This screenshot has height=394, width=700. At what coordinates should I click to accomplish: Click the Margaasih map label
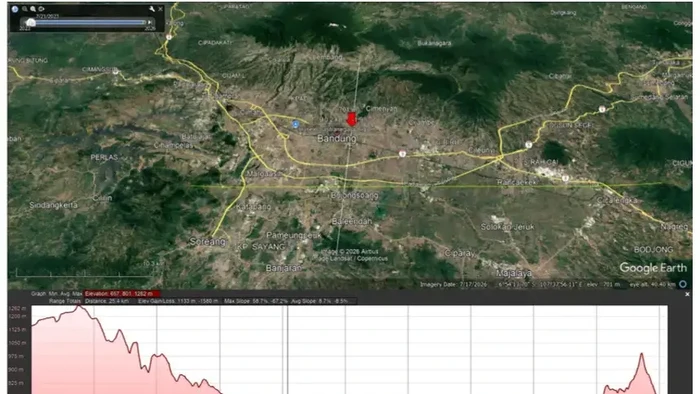click(x=264, y=174)
